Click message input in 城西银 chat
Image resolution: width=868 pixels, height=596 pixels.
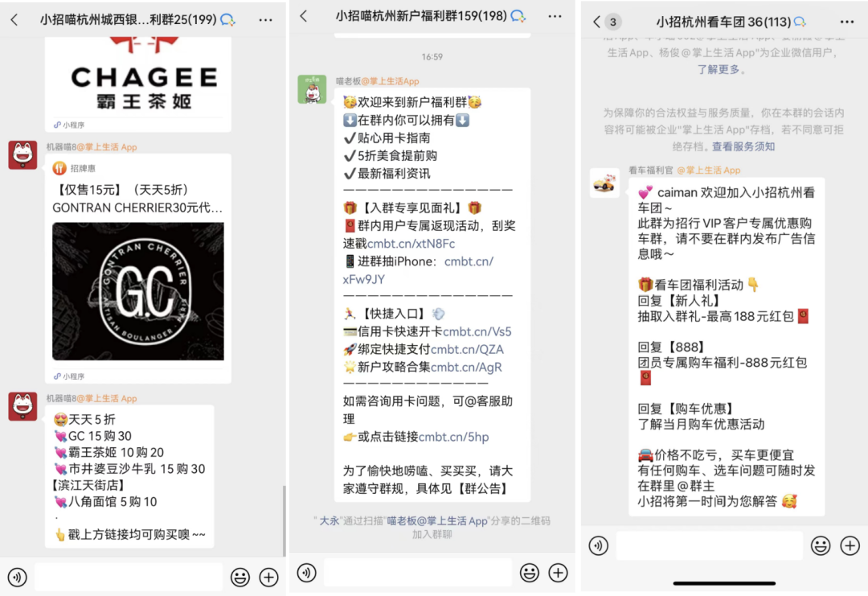tap(129, 578)
